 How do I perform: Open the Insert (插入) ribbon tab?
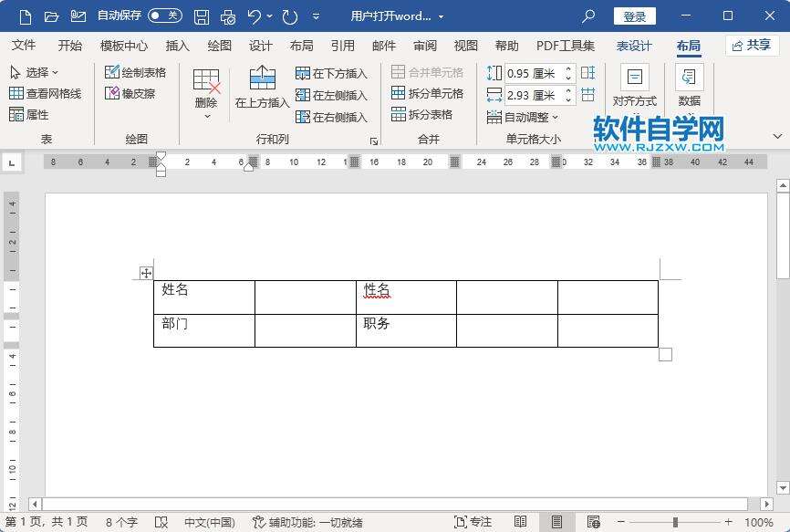177,46
